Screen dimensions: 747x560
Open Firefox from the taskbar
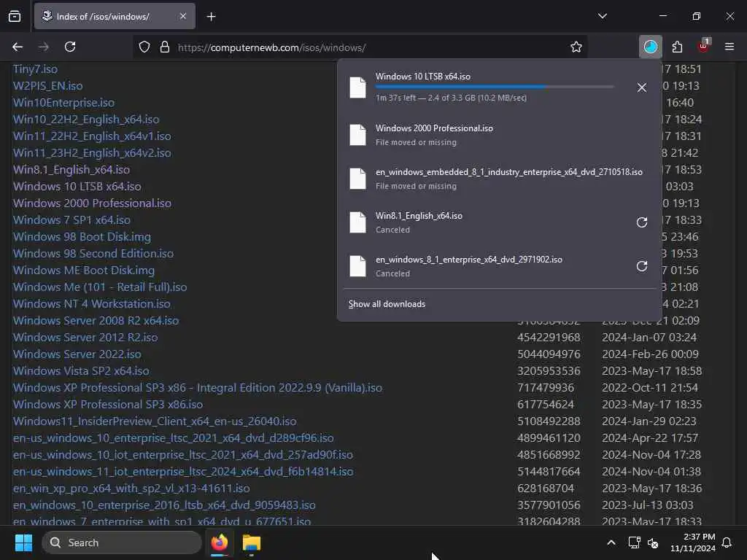point(220,542)
